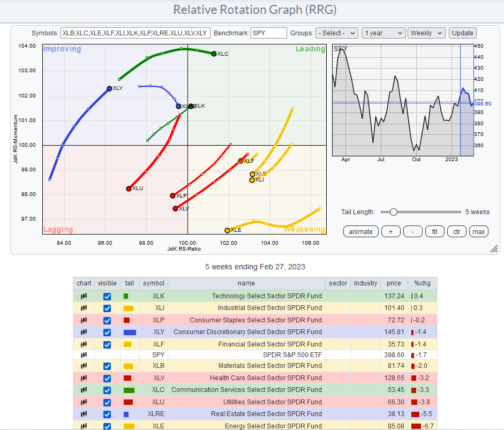Click the green tail swatch for XLK

tap(126, 296)
